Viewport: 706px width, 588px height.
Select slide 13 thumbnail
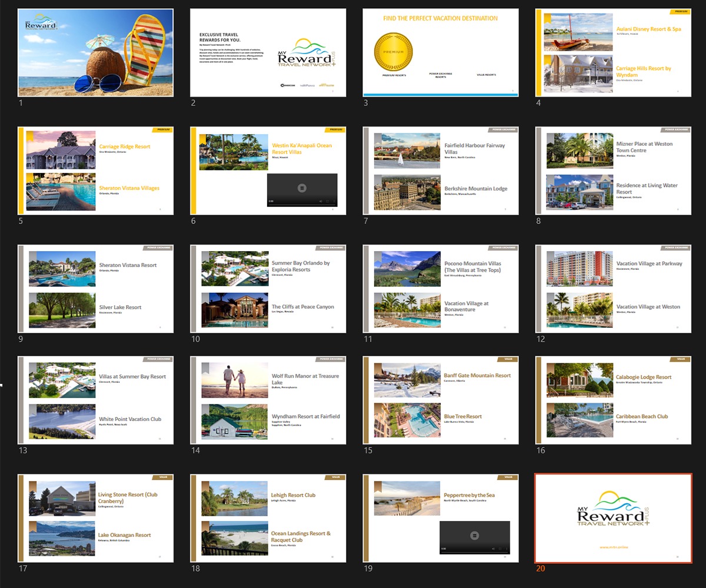point(95,400)
